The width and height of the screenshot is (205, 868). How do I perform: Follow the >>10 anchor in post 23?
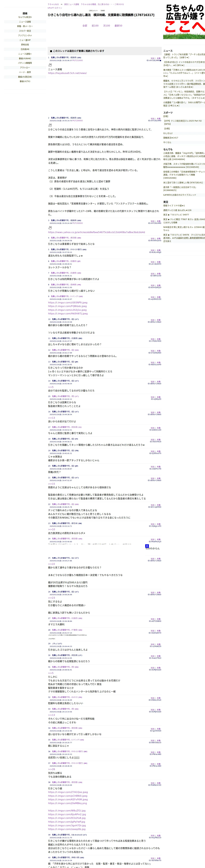[x=51, y=529]
